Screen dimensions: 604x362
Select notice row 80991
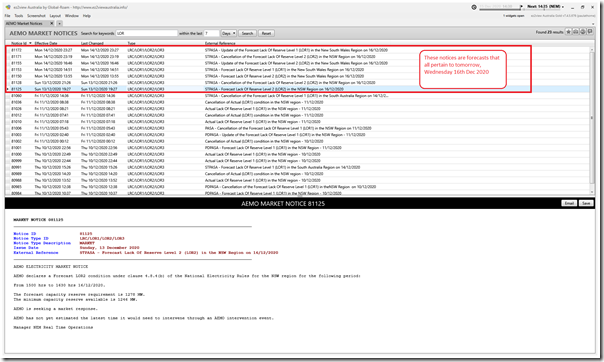(297, 168)
